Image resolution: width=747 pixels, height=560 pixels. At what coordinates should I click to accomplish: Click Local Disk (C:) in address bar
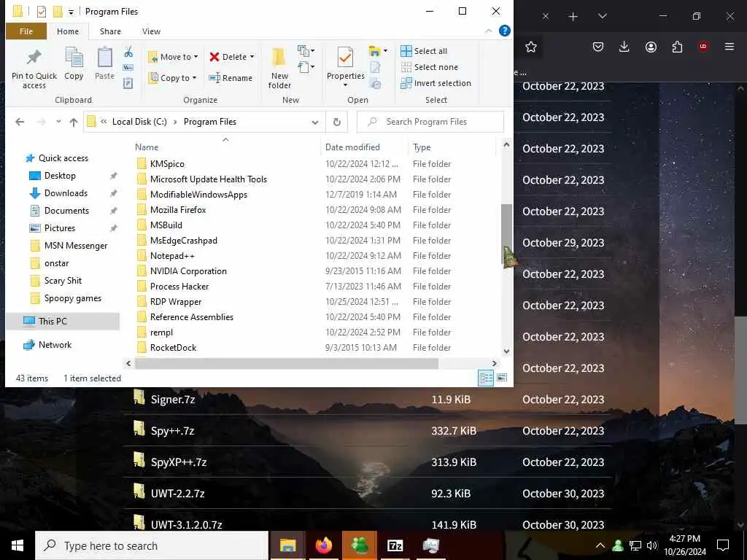coord(139,122)
